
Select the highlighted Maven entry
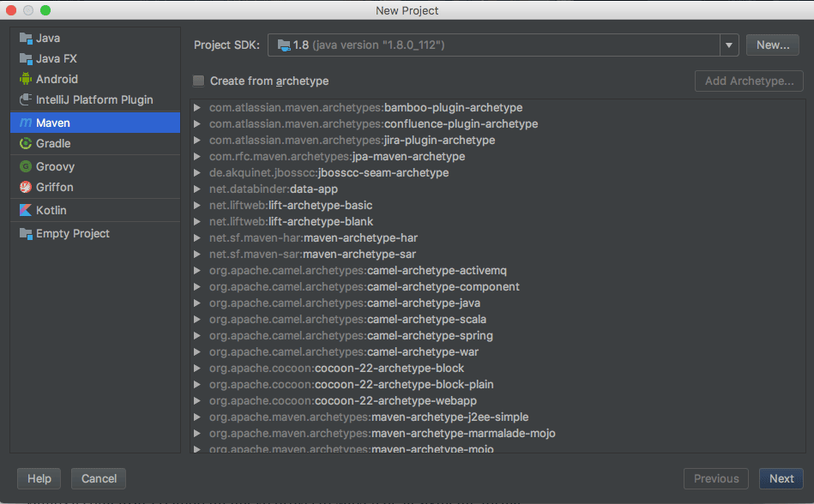pos(95,123)
